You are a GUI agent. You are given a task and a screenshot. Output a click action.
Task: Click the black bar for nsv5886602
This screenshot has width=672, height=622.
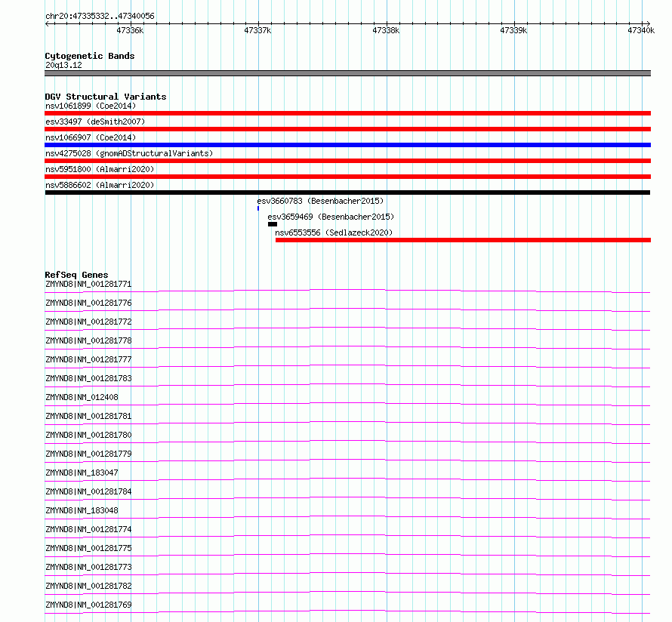click(347, 192)
